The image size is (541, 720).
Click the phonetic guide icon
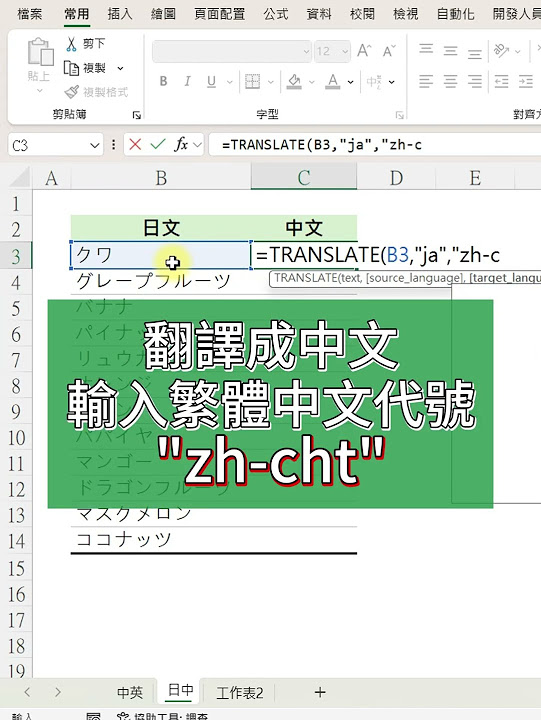pos(374,82)
